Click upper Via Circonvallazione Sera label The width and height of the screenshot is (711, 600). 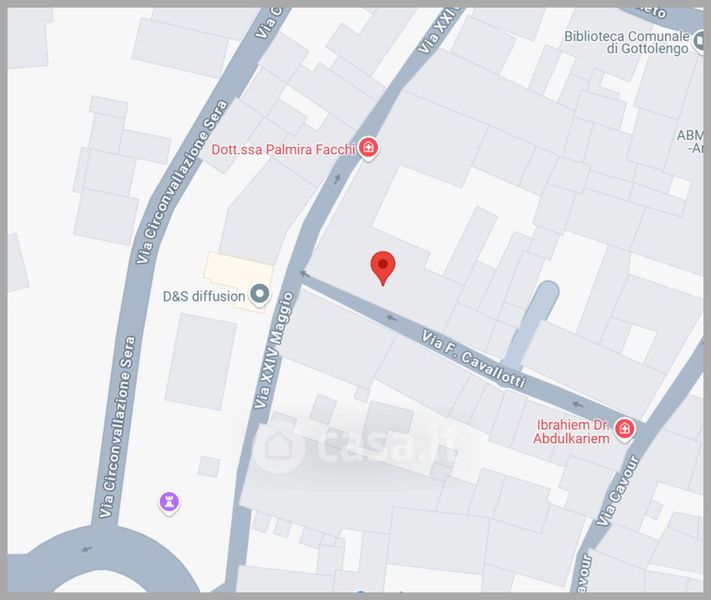(182, 182)
